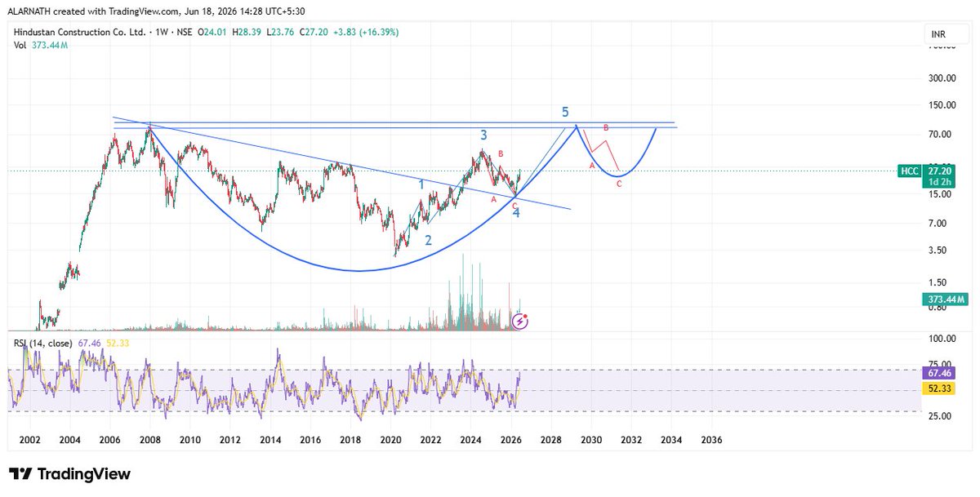The image size is (980, 497).
Task: Click the 75.00 RSI axis label
Action: point(938,364)
